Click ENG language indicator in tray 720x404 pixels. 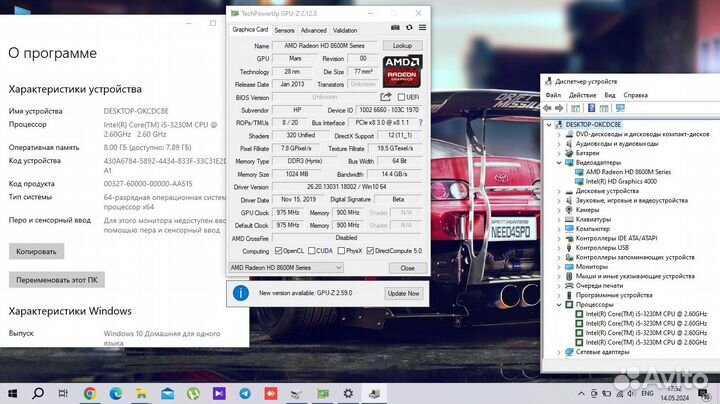coord(647,393)
